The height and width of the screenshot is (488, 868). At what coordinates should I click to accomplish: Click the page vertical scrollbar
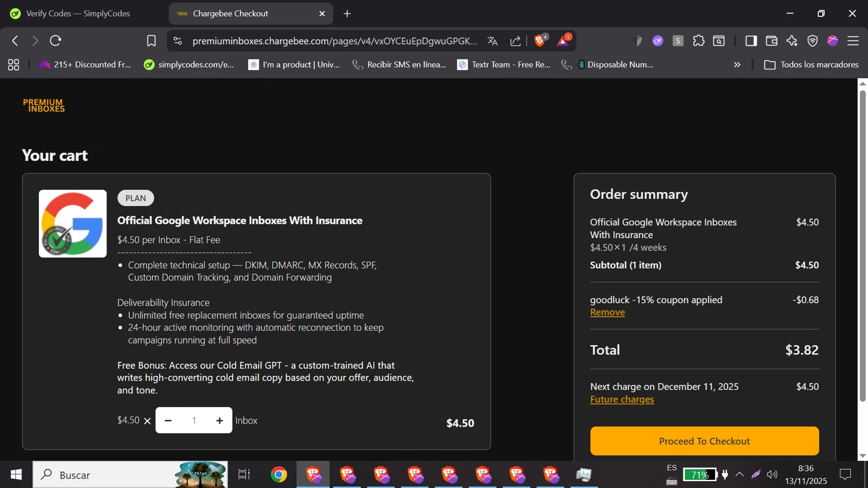coord(862,246)
